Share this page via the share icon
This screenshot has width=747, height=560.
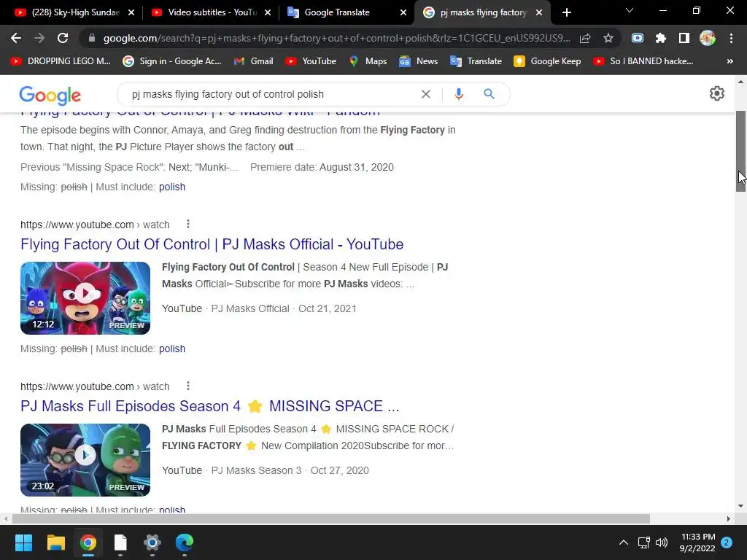click(585, 38)
